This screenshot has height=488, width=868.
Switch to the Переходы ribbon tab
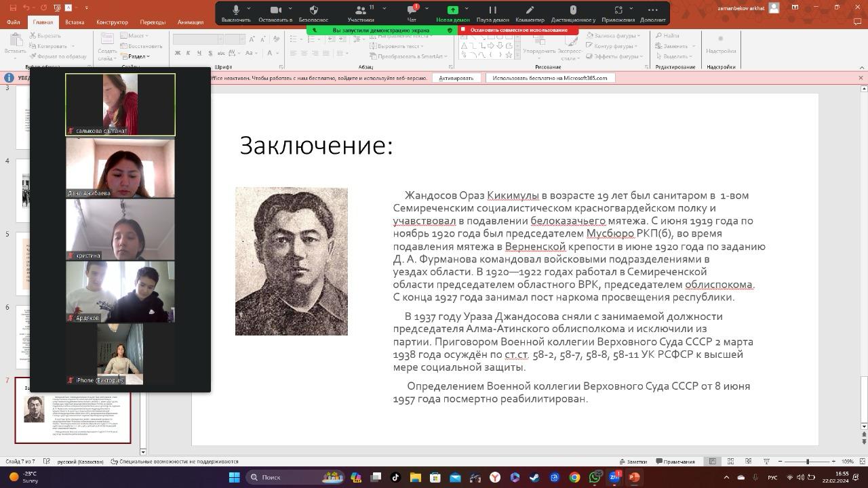click(x=153, y=22)
